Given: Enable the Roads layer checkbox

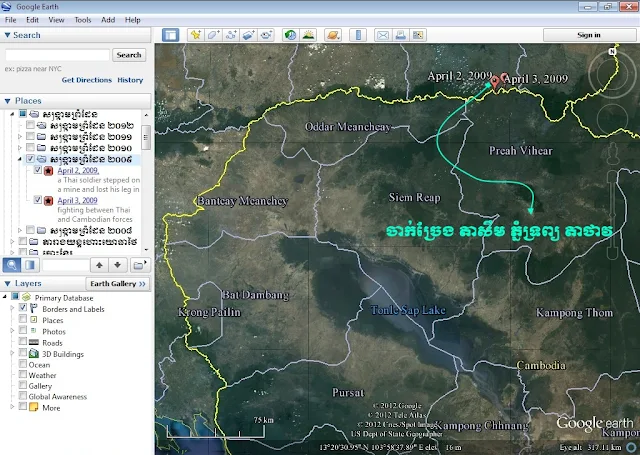Looking at the screenshot, I should (23, 341).
